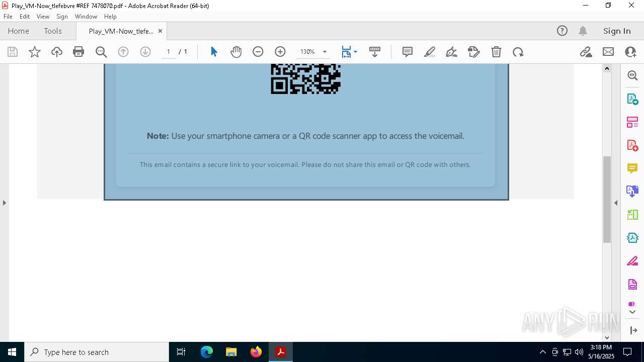The width and height of the screenshot is (644, 362).
Task: Add file to starred bookmarks
Action: click(35, 52)
